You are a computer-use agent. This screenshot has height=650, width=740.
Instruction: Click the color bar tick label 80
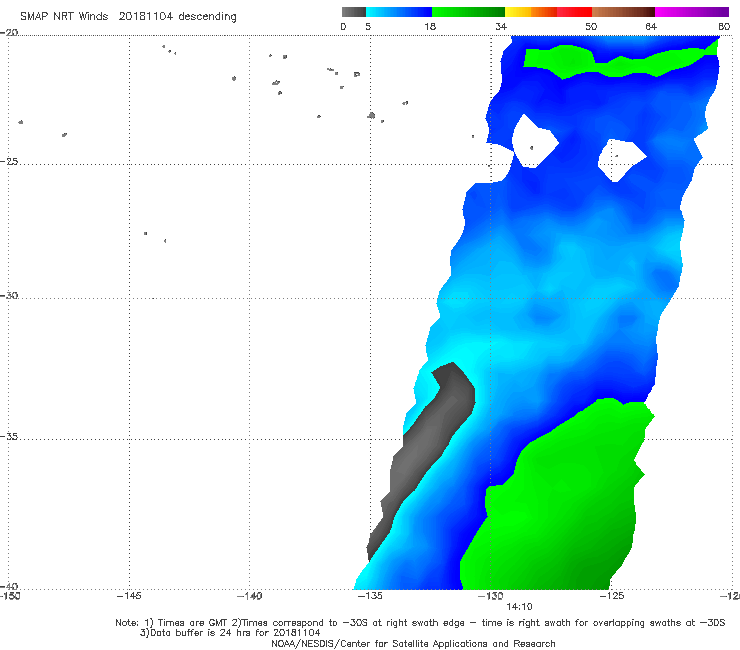click(724, 26)
